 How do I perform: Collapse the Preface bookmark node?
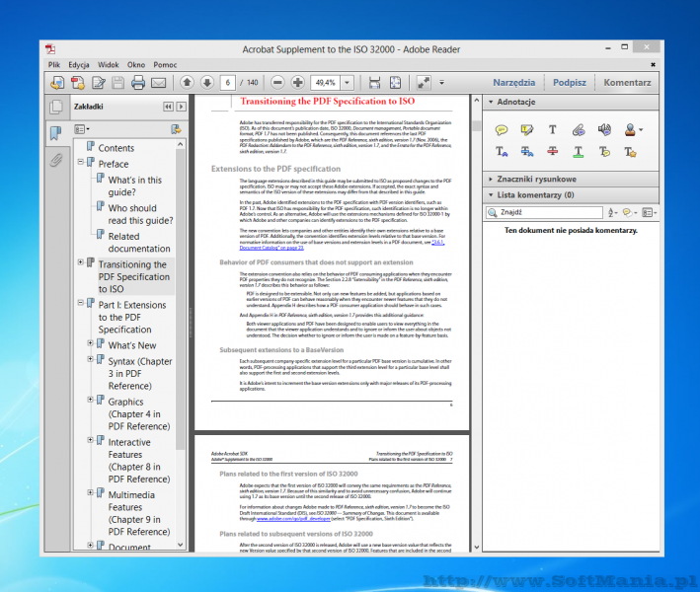[x=81, y=162]
